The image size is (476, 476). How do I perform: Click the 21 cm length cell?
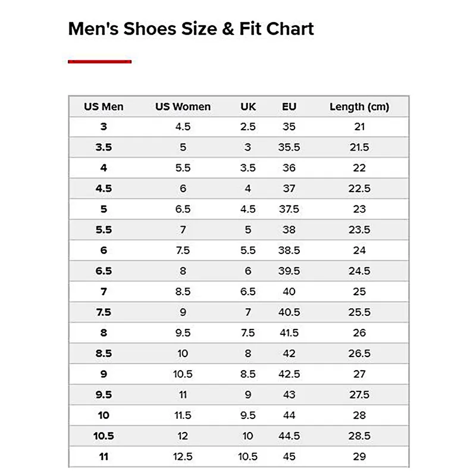(x=359, y=127)
